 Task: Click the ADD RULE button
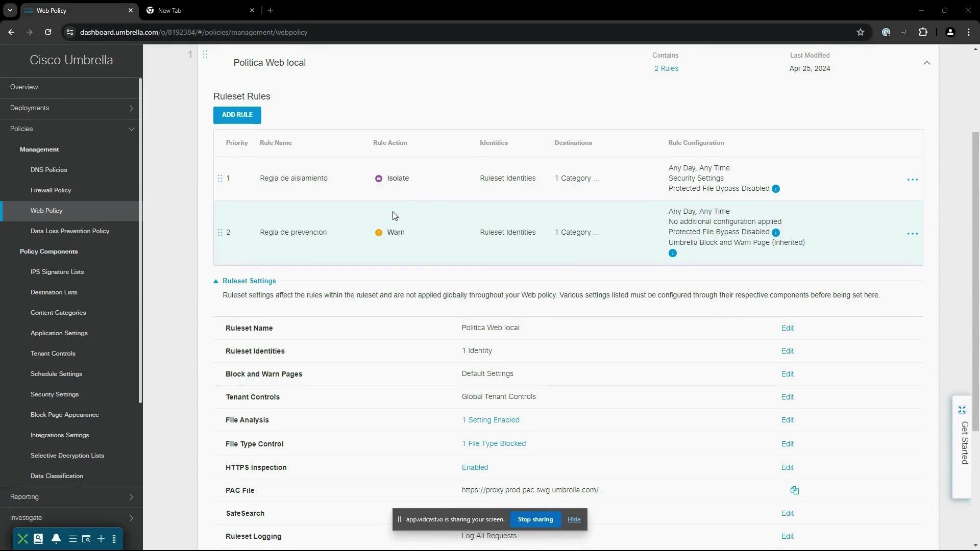tap(237, 115)
